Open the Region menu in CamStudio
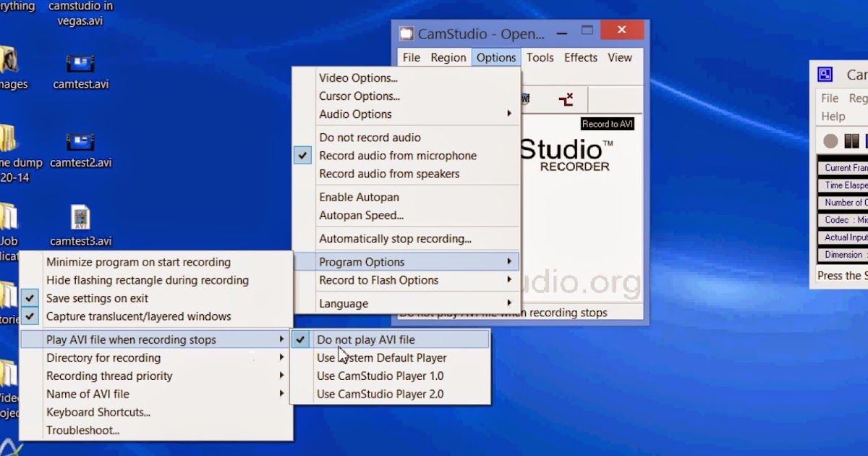 (x=448, y=57)
